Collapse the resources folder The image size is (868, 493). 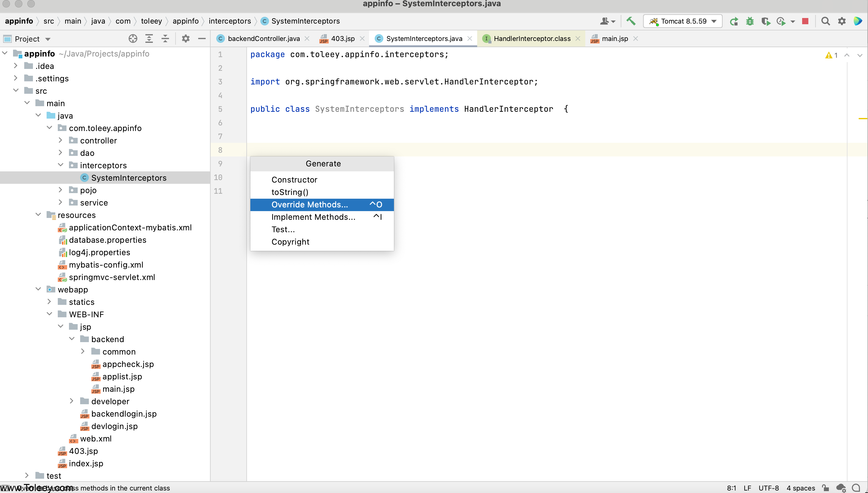coord(38,215)
